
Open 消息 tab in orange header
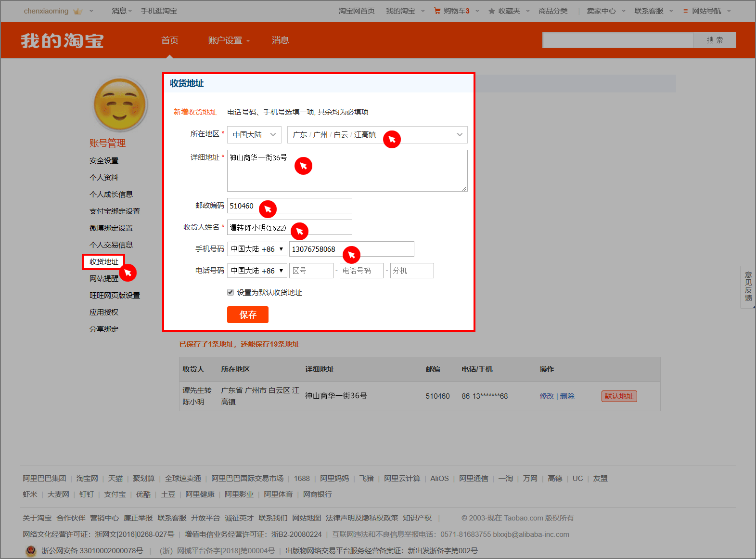pyautogui.click(x=280, y=40)
